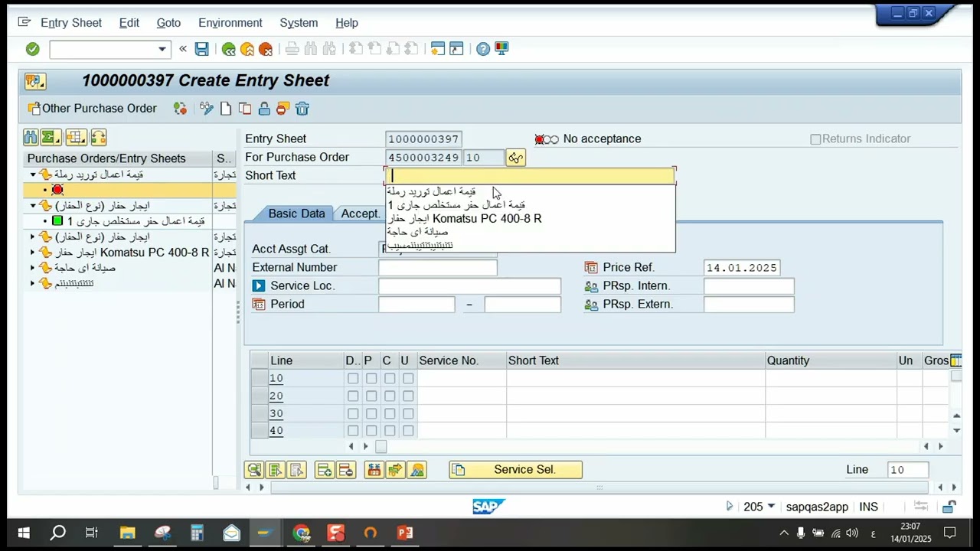
Task: Tick the C checkbox in line 20
Action: [x=390, y=396]
